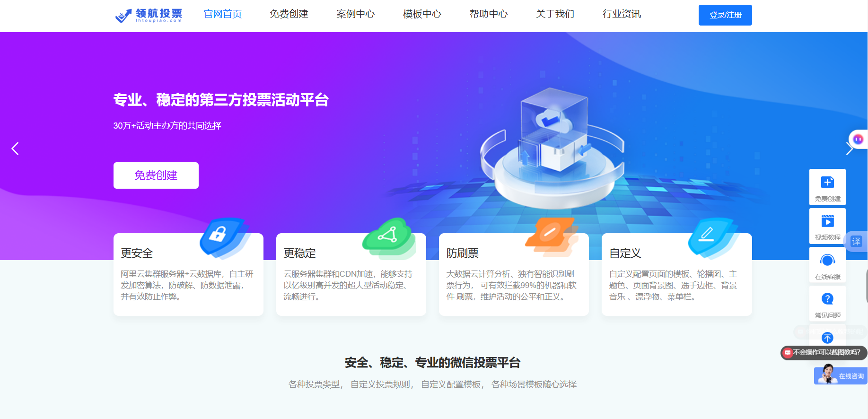Open 视频教程 video icon in sidebar

(827, 221)
